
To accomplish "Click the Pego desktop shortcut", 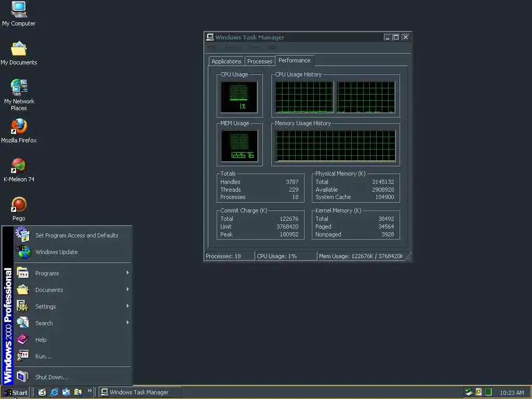I will tap(19, 205).
